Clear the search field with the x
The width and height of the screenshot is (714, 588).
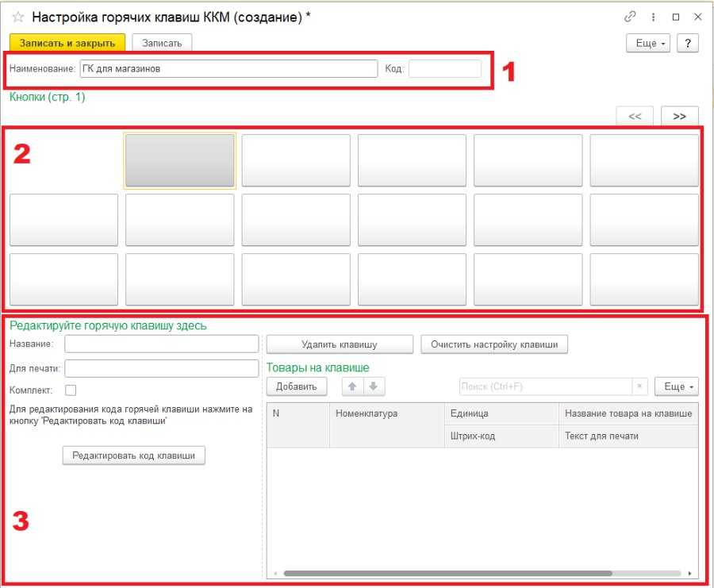click(639, 386)
